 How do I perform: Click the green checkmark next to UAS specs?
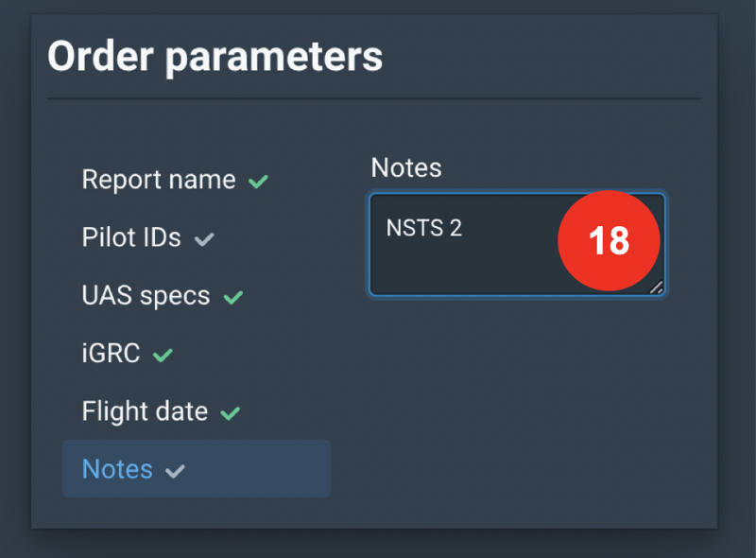click(x=232, y=298)
